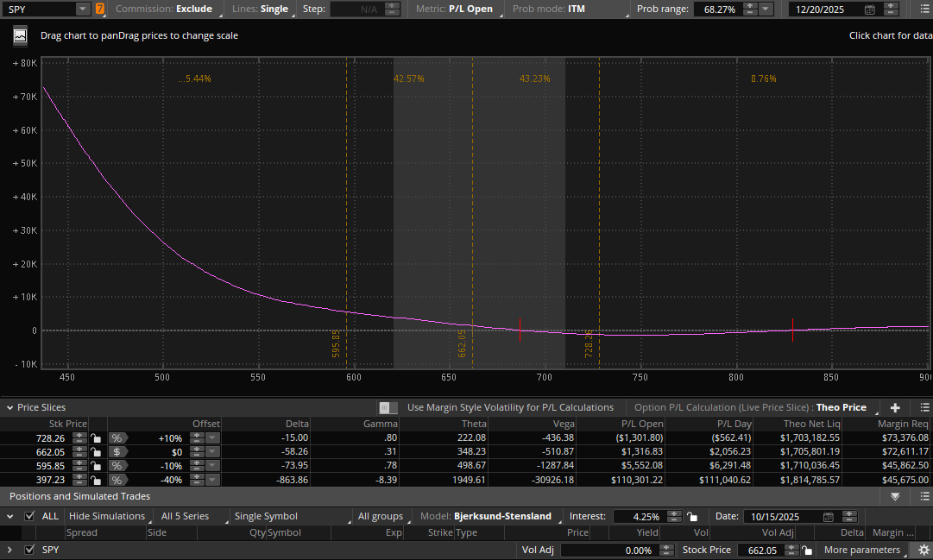Viewport: 933px width, 560px height.
Task: Toggle the Stock Price lock icon
Action: 807,550
